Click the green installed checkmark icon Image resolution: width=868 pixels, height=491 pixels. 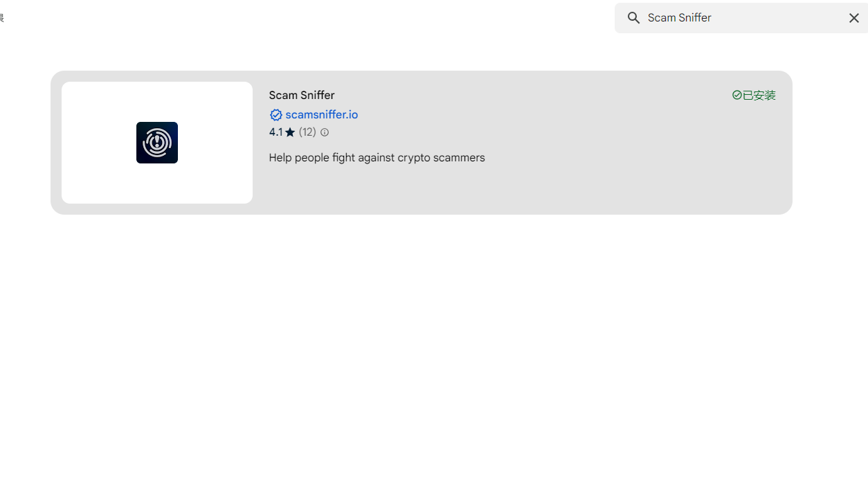point(736,95)
